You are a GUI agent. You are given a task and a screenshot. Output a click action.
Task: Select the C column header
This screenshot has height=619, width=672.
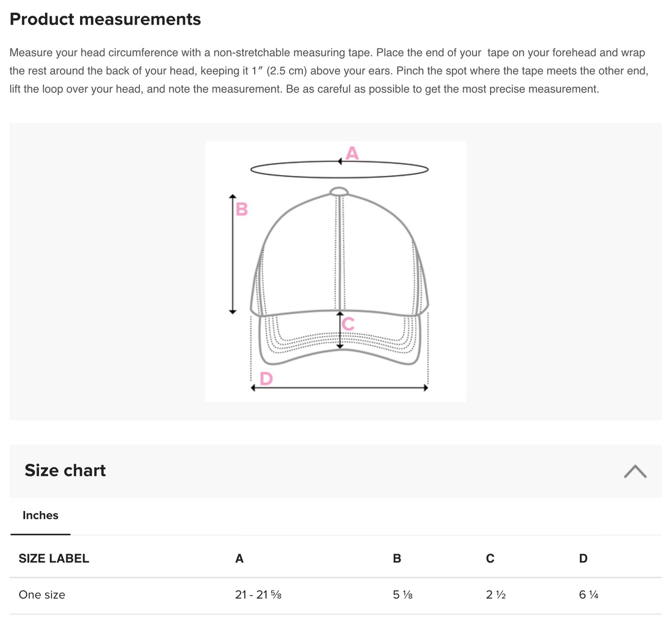click(489, 558)
